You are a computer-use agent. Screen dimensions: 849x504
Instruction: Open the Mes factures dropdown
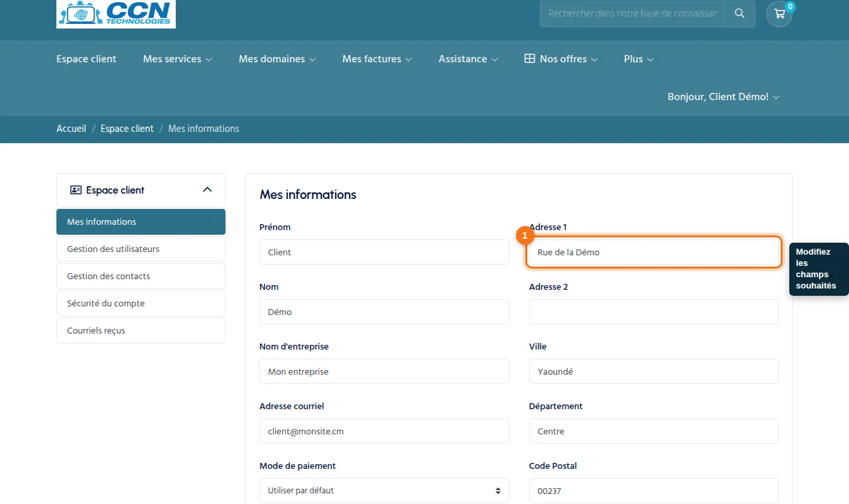pyautogui.click(x=377, y=59)
